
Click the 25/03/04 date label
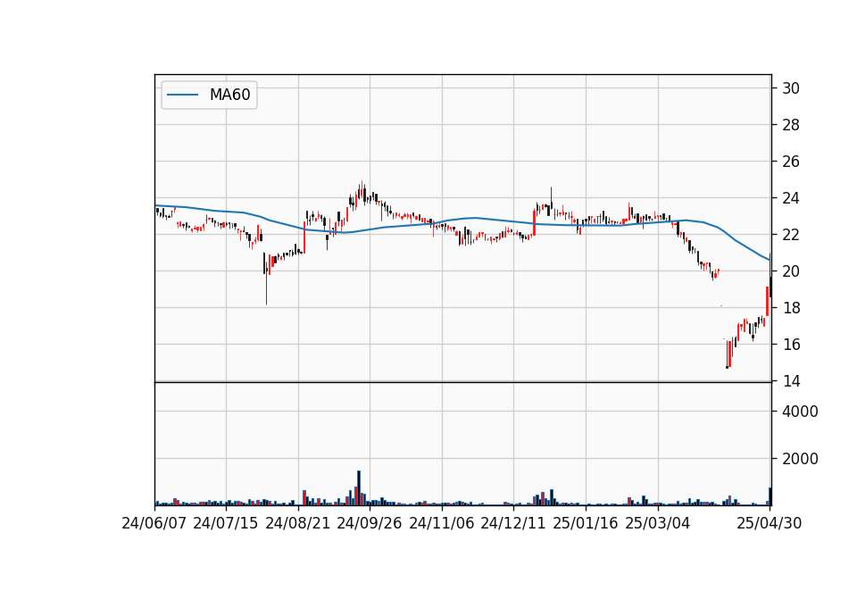658,523
